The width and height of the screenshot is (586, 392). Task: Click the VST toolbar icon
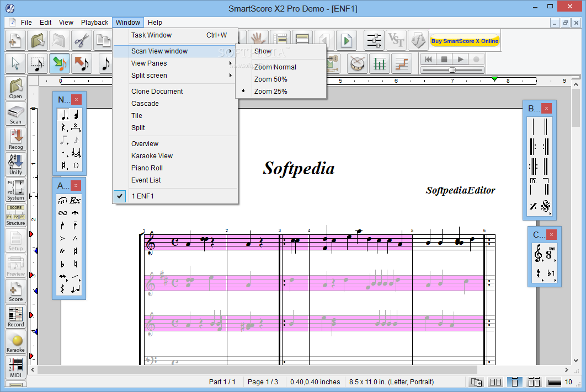pyautogui.click(x=396, y=40)
